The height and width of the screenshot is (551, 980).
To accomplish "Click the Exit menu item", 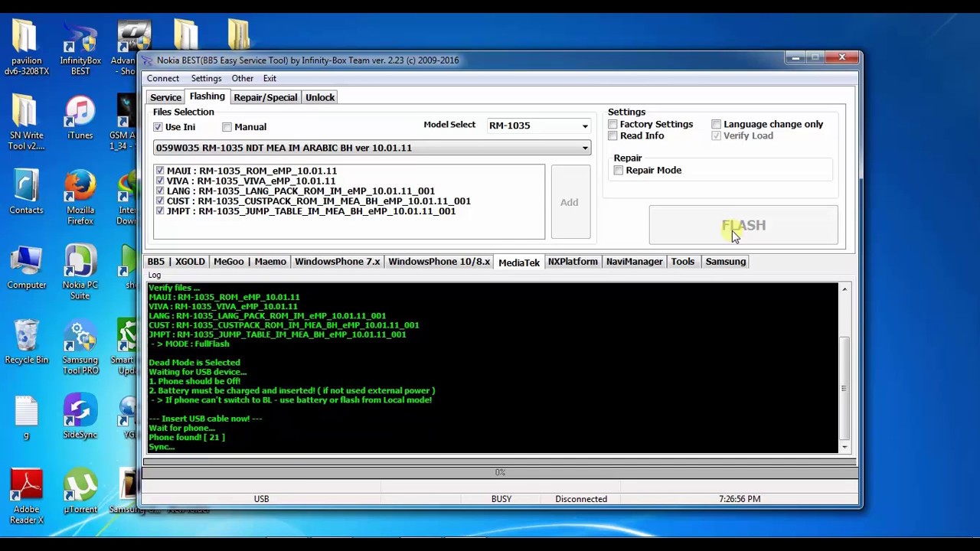I will (269, 78).
